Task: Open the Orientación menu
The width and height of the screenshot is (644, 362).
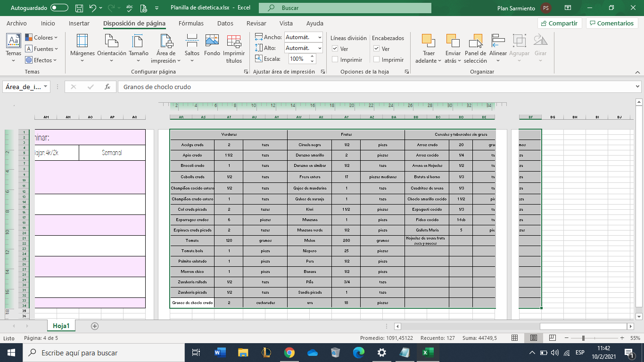Action: pos(112,48)
